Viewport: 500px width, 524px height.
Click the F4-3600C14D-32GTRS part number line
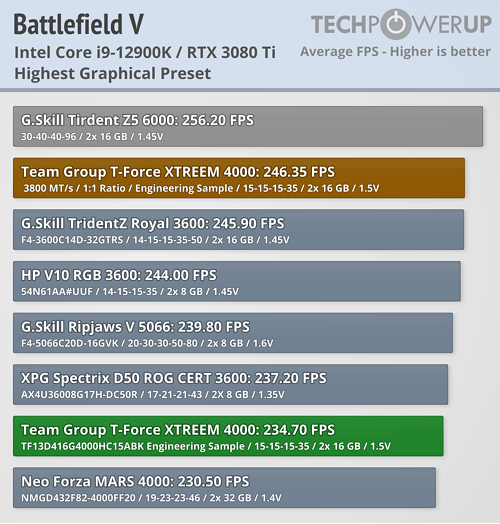tap(155, 240)
